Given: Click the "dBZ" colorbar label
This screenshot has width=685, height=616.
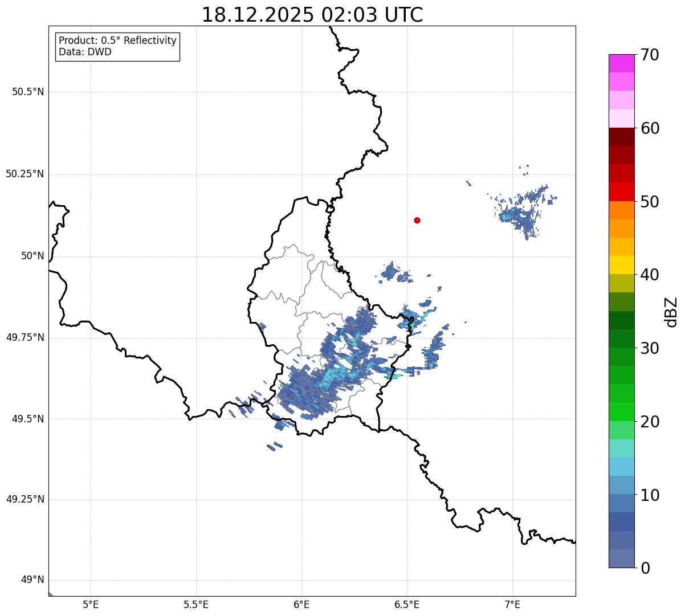Looking at the screenshot, I should (671, 311).
